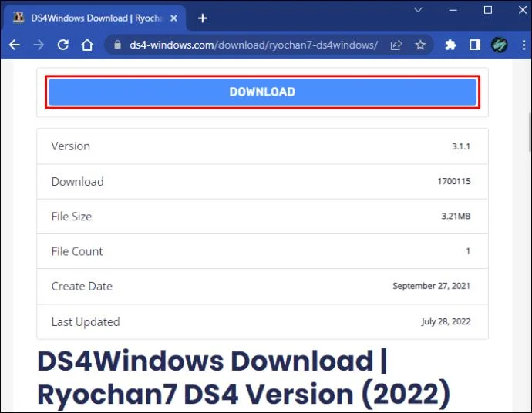Click the Last Updated label
This screenshot has width=532, height=413.
coord(86,322)
